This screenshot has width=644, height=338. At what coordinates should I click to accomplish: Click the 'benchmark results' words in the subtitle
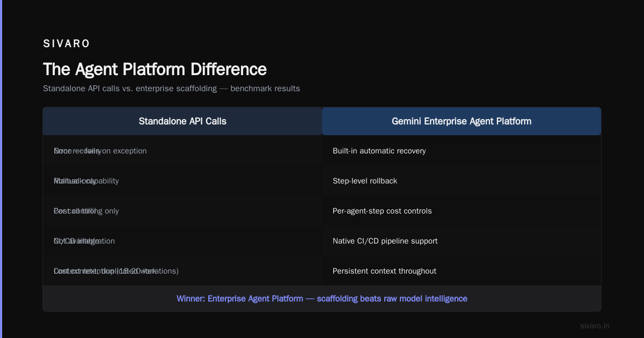(265, 89)
